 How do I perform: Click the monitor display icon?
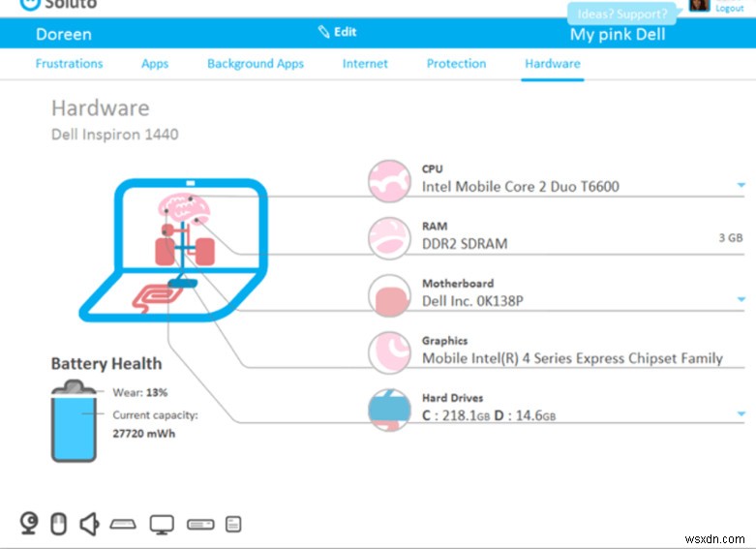162,525
